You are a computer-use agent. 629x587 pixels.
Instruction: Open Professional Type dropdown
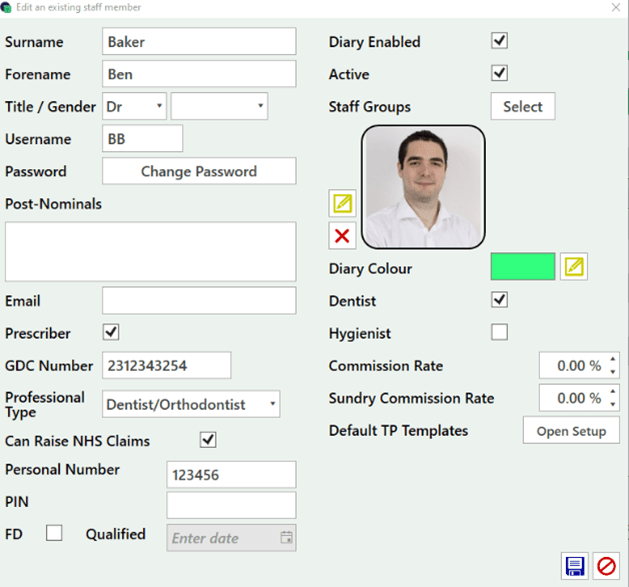tap(191, 404)
